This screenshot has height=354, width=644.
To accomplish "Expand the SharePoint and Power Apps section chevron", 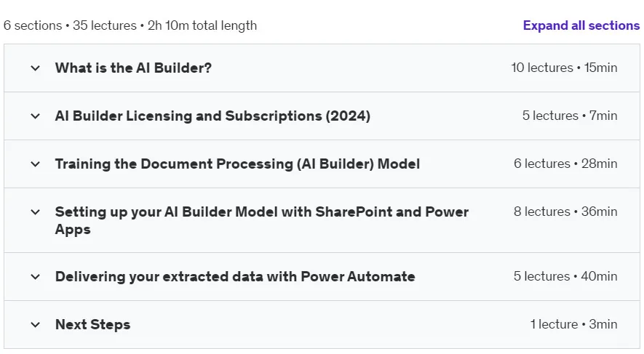I will 36,212.
